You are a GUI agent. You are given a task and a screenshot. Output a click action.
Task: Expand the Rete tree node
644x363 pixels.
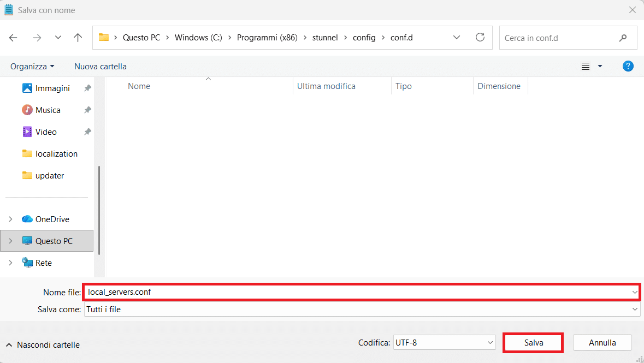pos(10,263)
